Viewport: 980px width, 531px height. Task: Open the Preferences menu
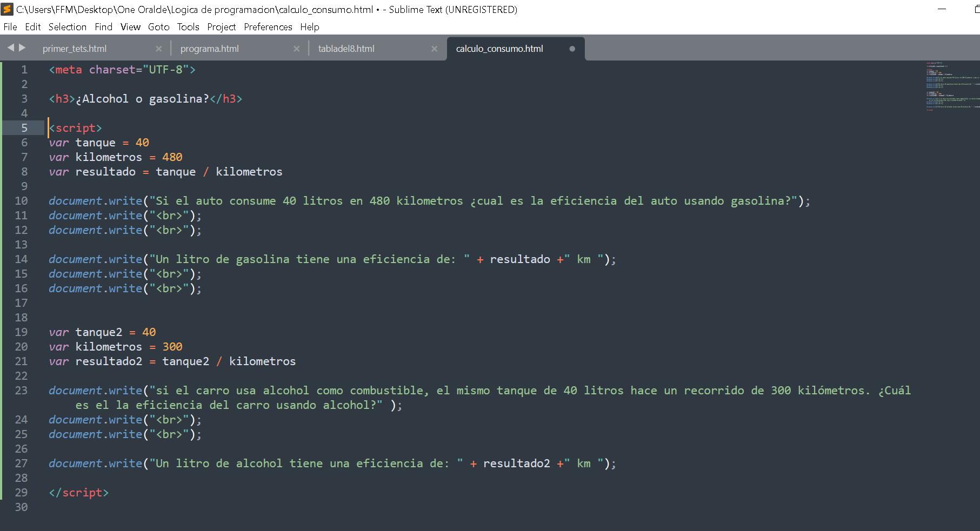point(268,27)
